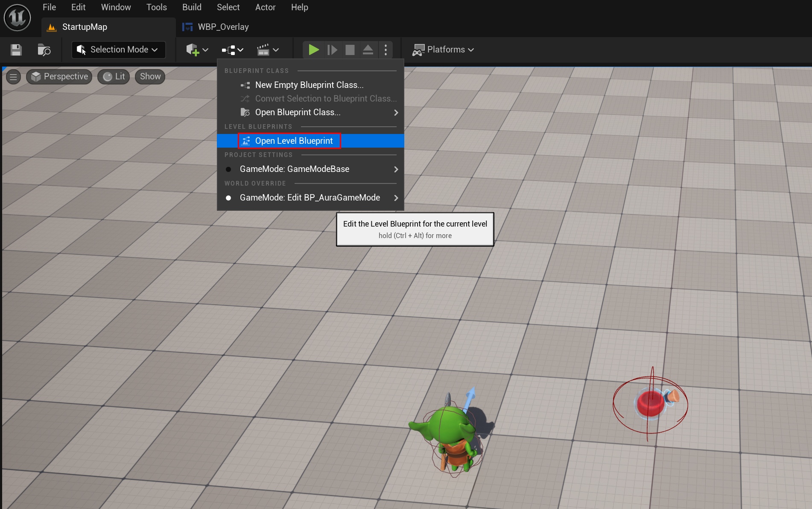
Task: Open the Build menu
Action: tap(192, 7)
